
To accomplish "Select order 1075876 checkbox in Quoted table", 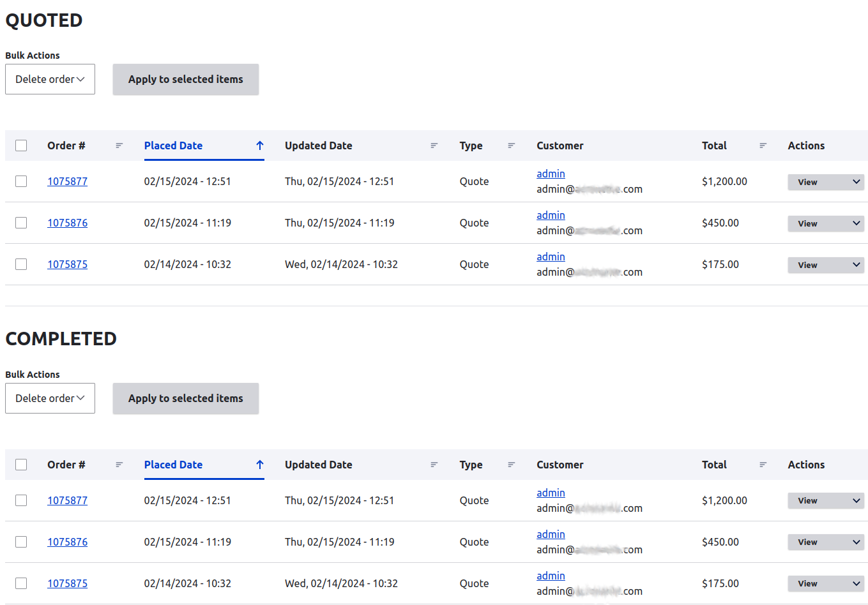I will 21,223.
